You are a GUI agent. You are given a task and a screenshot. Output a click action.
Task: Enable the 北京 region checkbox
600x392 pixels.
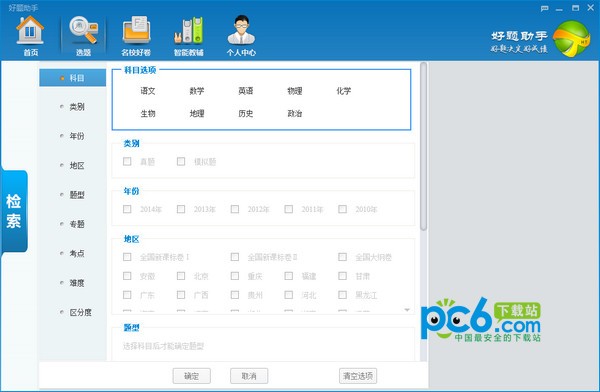click(x=181, y=276)
